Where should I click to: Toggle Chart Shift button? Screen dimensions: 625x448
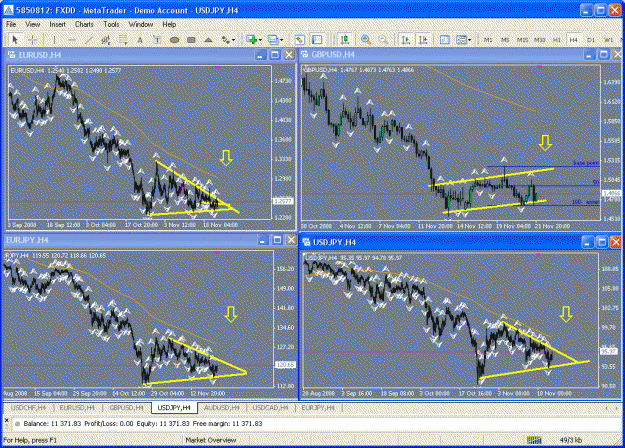tap(423, 39)
